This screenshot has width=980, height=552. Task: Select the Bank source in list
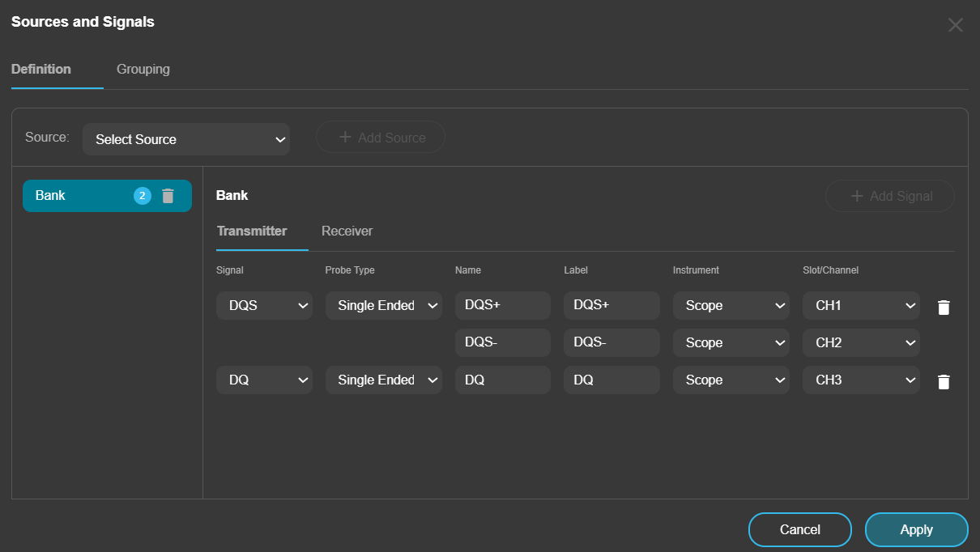click(77, 196)
